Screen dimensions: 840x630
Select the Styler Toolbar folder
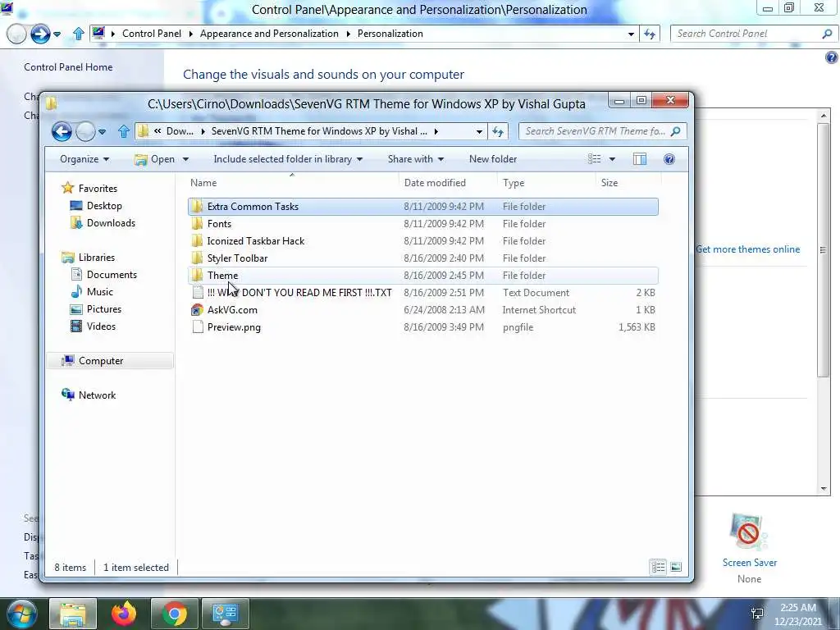click(x=423, y=258)
